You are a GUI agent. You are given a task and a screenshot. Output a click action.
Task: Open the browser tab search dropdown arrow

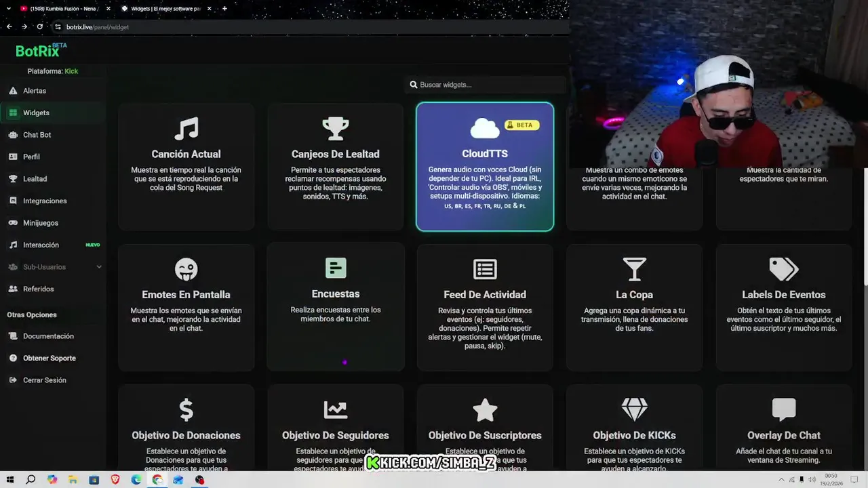tap(9, 8)
